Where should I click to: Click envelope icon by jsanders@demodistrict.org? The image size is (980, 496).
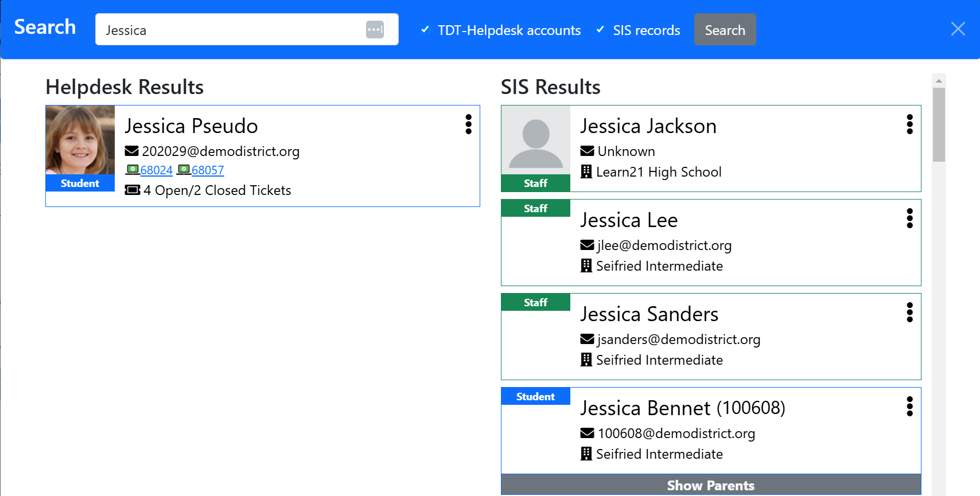point(587,339)
